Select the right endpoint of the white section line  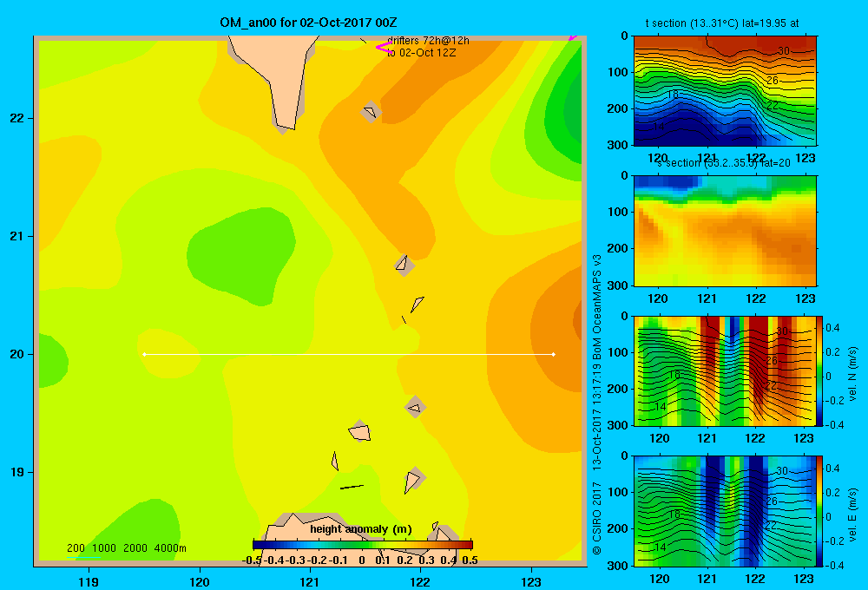[x=554, y=354]
